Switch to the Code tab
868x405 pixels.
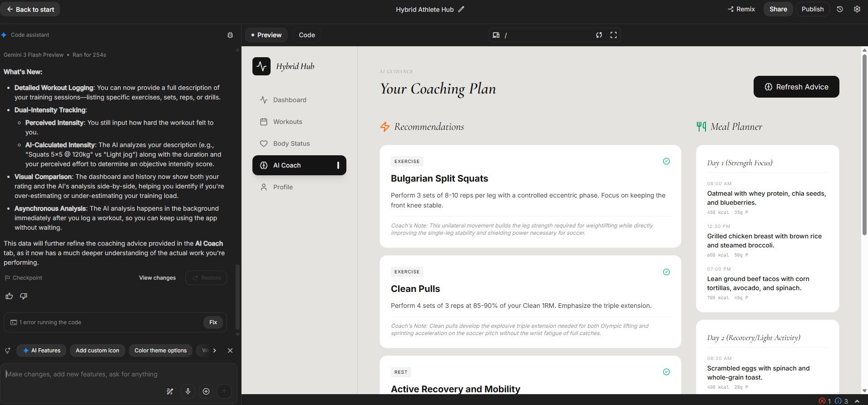click(x=306, y=35)
